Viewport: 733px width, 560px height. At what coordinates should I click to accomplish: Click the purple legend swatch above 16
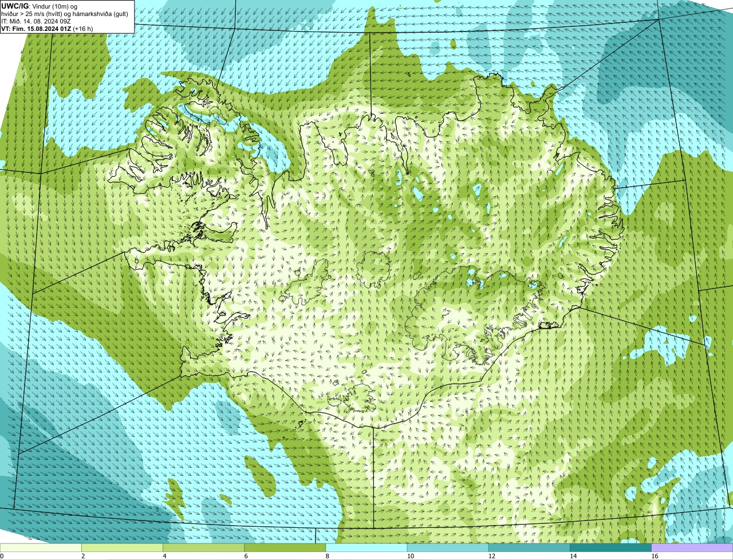pos(692,548)
